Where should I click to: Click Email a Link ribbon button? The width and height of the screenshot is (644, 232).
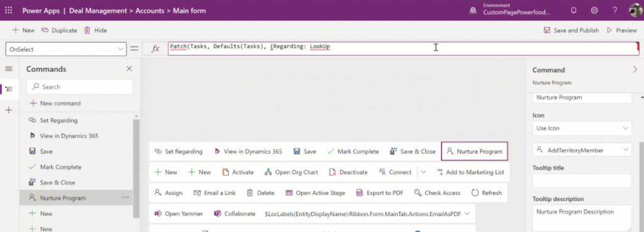tap(215, 193)
